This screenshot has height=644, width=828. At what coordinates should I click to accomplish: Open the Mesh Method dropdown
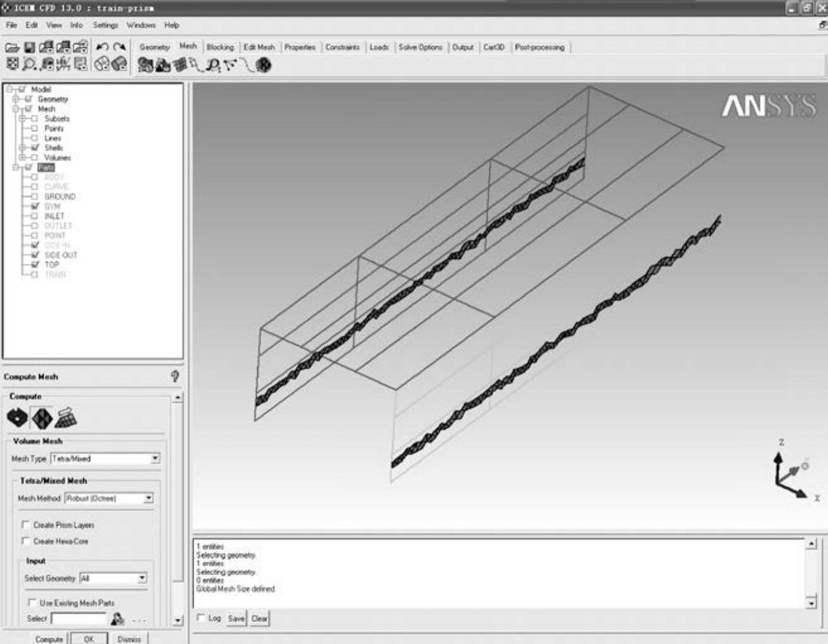pyautogui.click(x=148, y=498)
